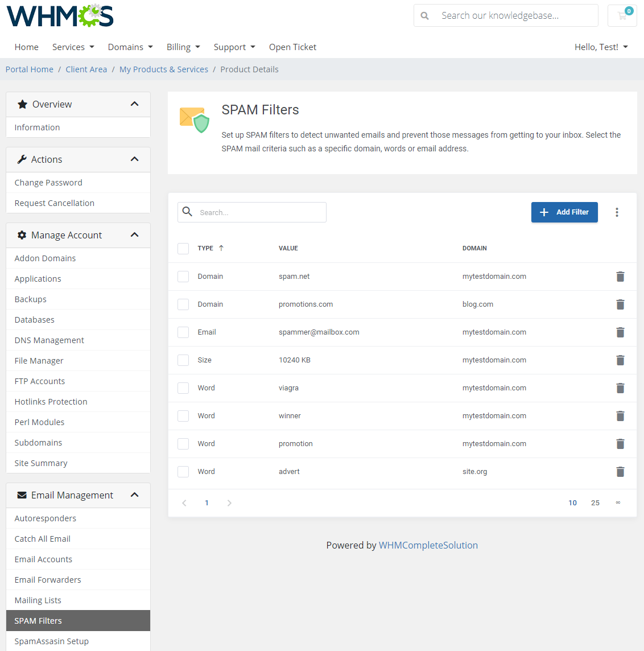
Task: Delete the winner word filter
Action: coord(620,415)
